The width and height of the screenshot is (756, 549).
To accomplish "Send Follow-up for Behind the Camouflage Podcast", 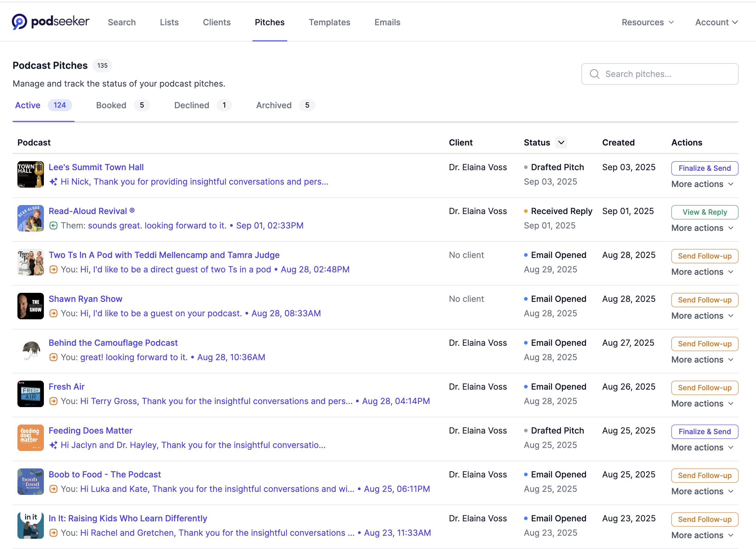I will [705, 344].
